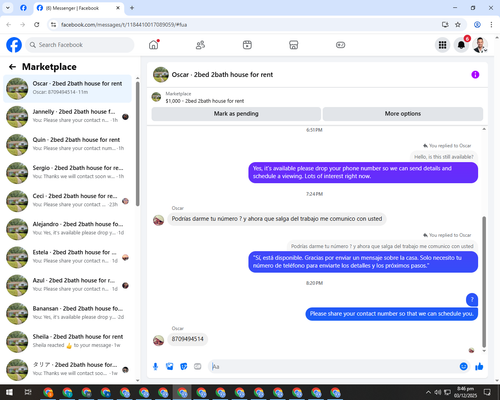Open conversation info purple icon
500x400 pixels.
(x=475, y=74)
